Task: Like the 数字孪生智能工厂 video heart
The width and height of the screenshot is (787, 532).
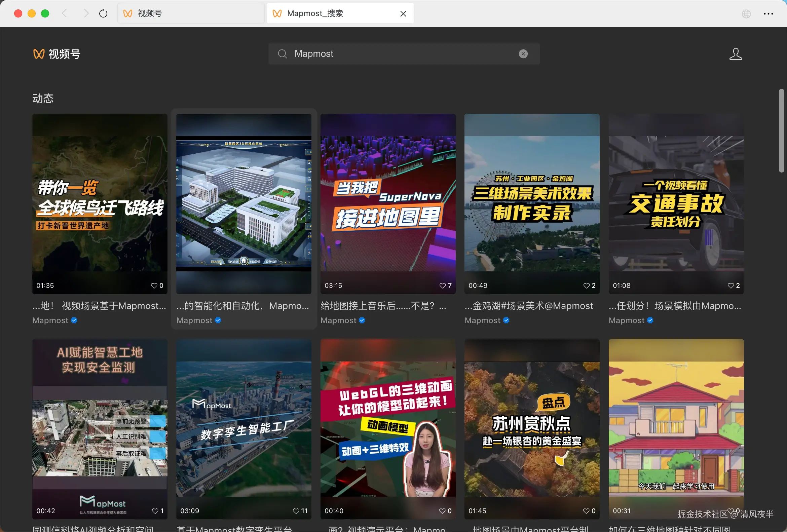Action: [296, 511]
